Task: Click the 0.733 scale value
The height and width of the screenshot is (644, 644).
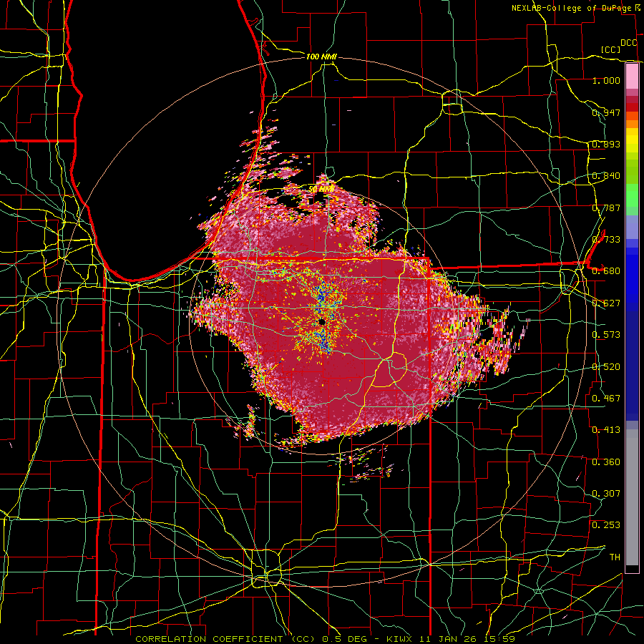Action: point(606,240)
